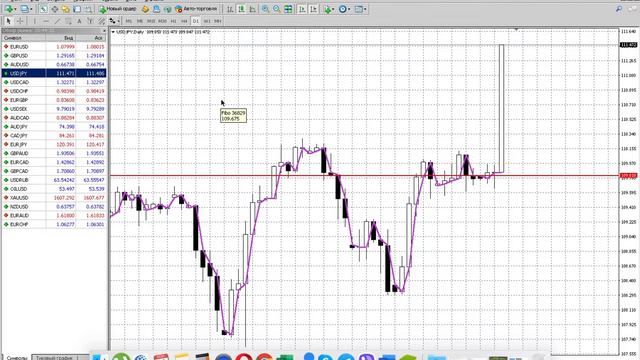The image size is (640, 360).
Task: Expand the templates dropdown arrow
Action: pos(365,9)
